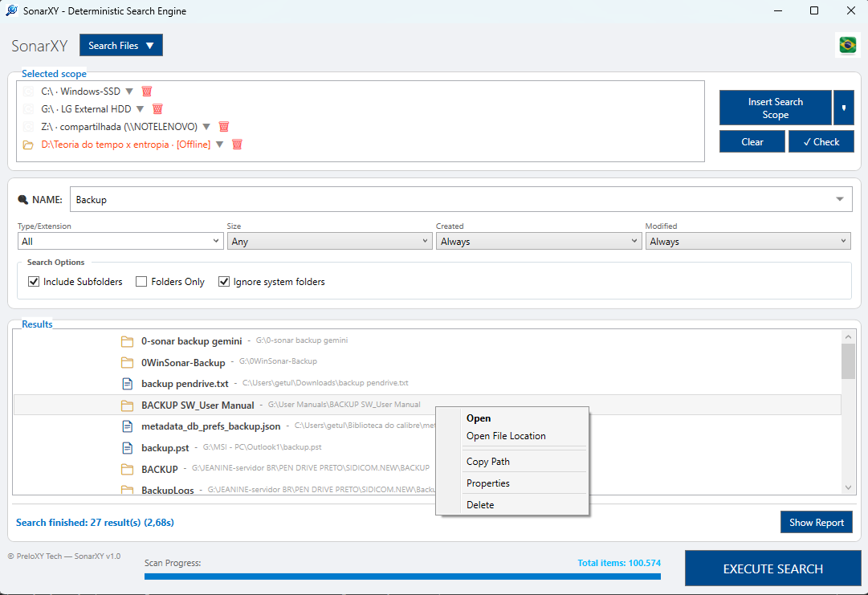This screenshot has height=595, width=868.
Task: Click the Scan Progress bar
Action: tap(402, 577)
